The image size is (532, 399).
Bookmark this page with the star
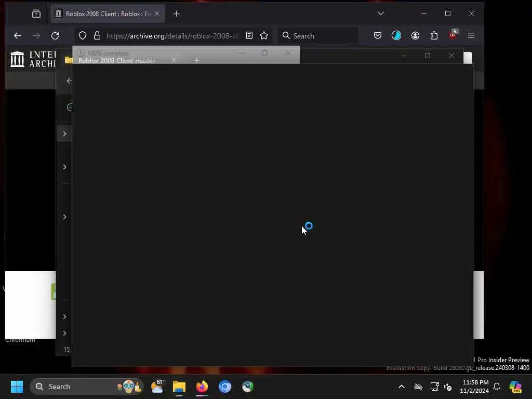(264, 36)
